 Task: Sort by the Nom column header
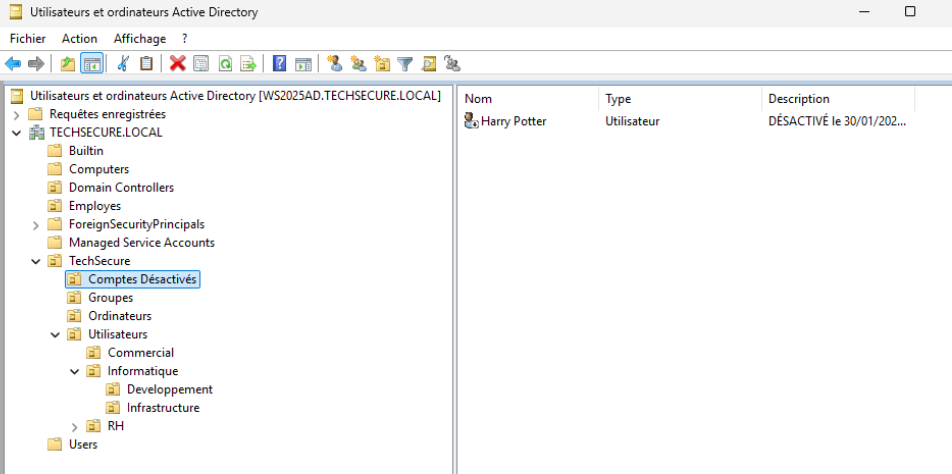(x=479, y=99)
